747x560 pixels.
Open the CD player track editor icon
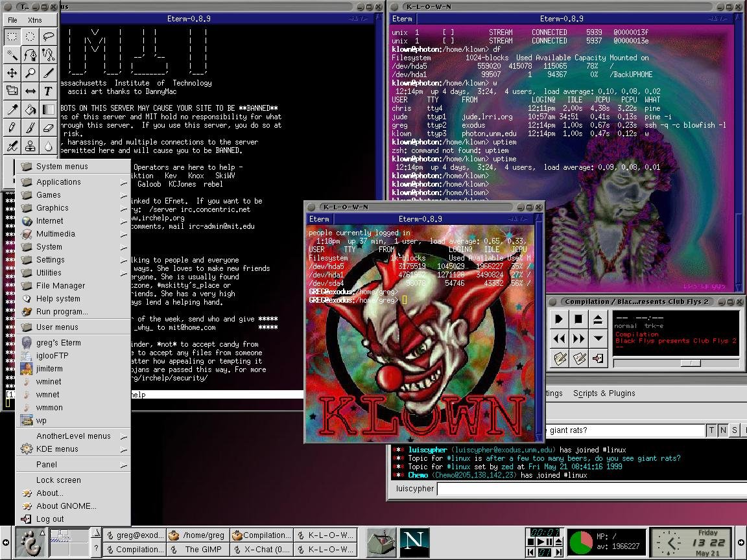tap(560, 358)
